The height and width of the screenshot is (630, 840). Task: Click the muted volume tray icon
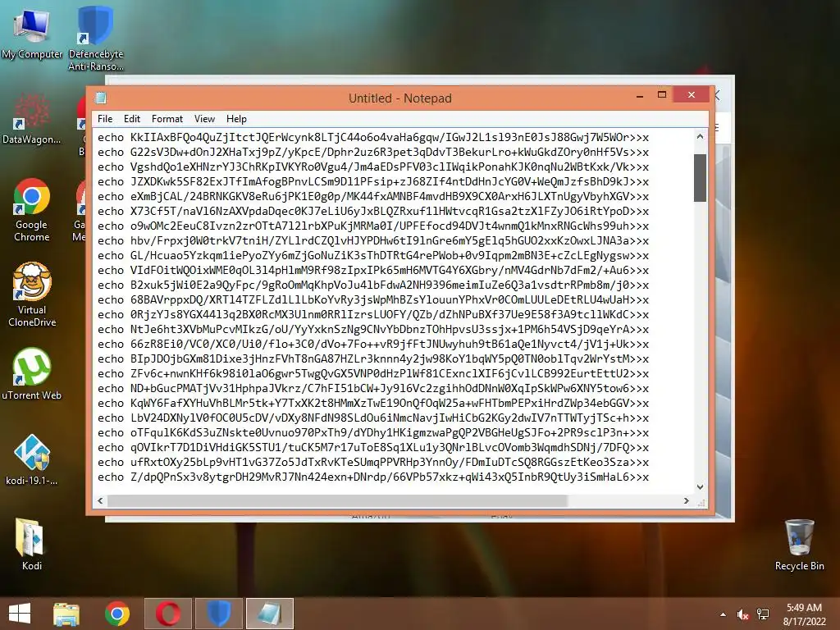[742, 614]
